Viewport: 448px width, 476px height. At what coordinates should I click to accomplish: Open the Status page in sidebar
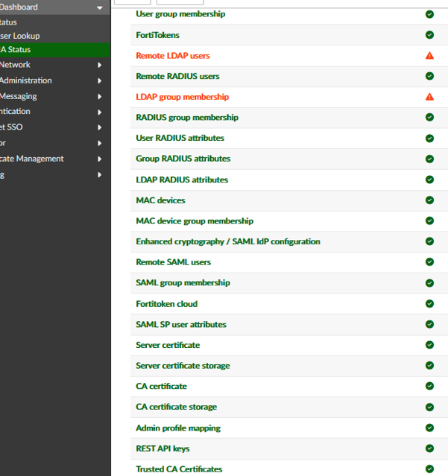pos(54,22)
